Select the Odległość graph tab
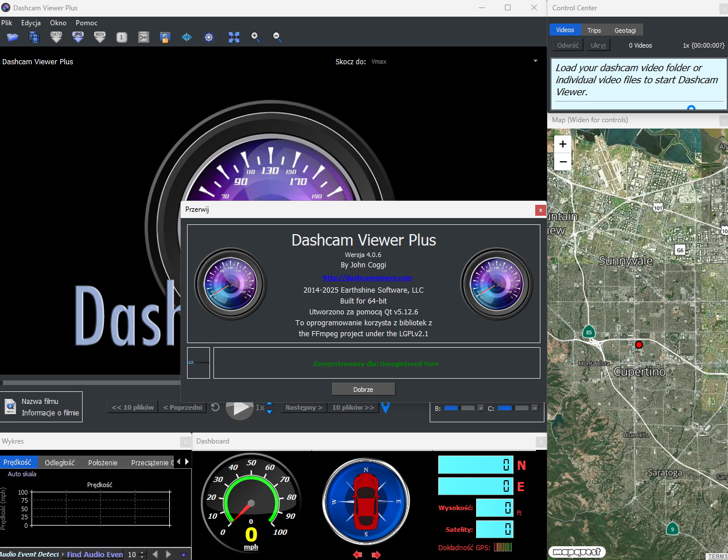 (60, 462)
